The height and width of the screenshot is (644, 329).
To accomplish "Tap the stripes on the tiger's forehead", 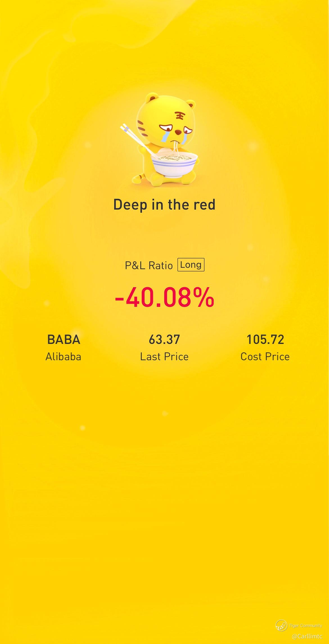I will (179, 115).
